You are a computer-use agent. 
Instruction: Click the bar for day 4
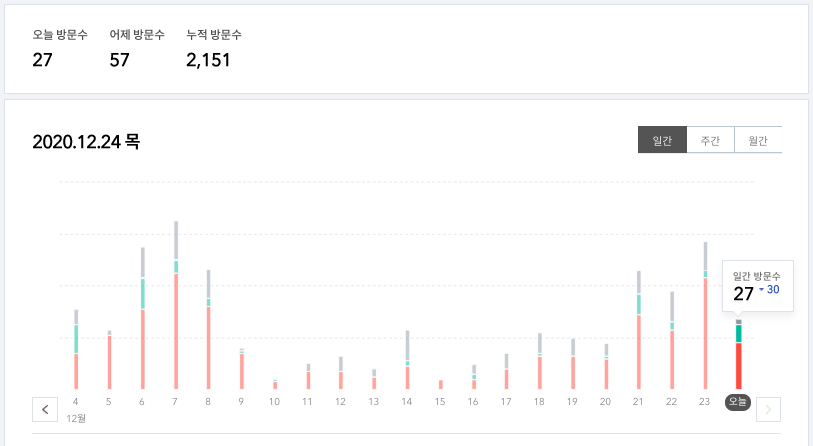(x=76, y=350)
